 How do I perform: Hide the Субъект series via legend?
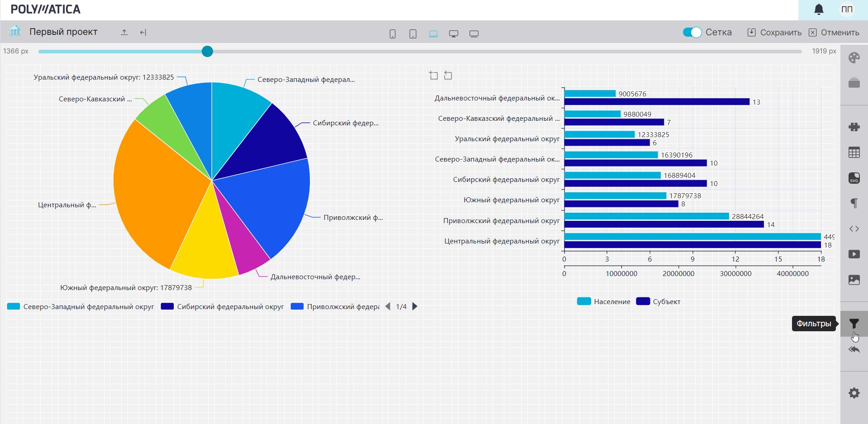point(658,302)
